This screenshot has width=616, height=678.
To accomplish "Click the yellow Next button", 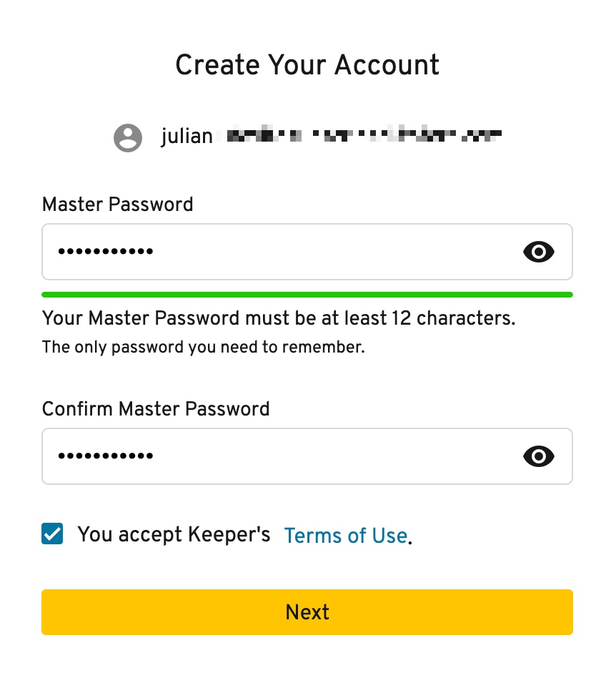I will tap(307, 611).
